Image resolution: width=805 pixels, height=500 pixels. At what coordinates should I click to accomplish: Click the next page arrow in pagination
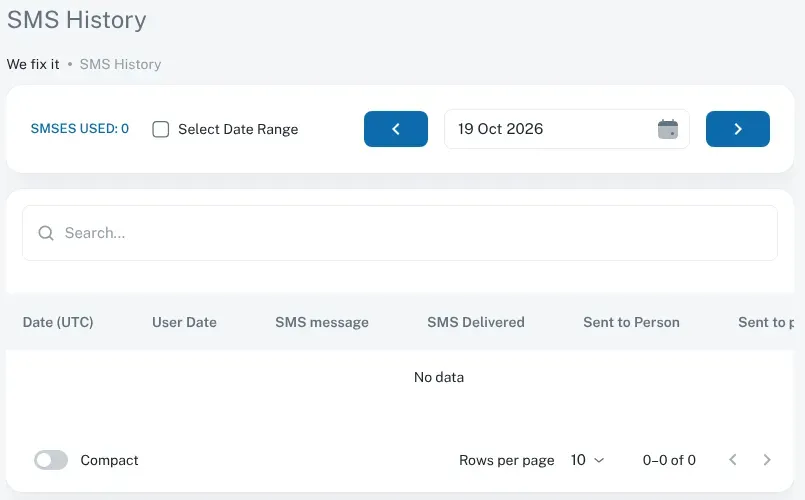point(766,460)
